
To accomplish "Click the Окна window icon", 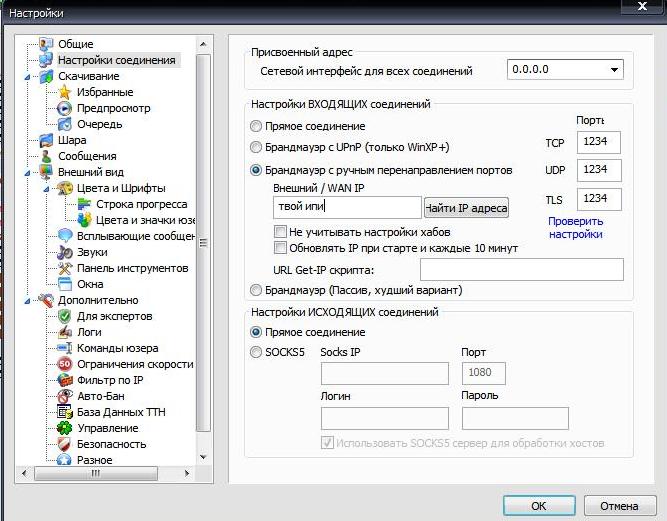I will click(x=65, y=284).
